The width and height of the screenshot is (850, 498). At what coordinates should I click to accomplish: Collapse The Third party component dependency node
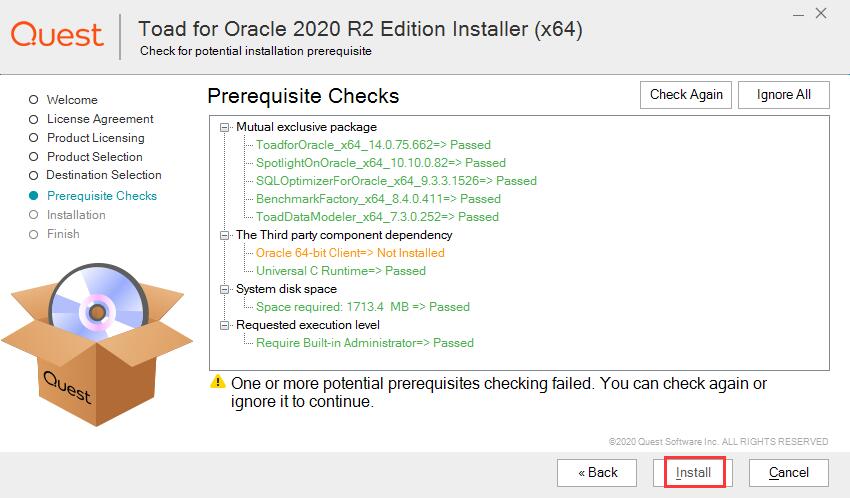coord(223,235)
